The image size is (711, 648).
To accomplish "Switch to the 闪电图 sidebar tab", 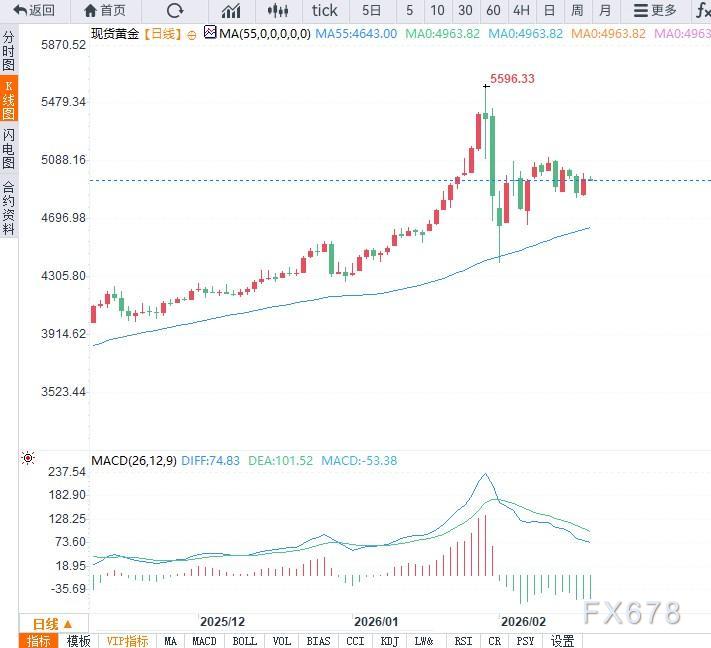I will pos(9,148).
